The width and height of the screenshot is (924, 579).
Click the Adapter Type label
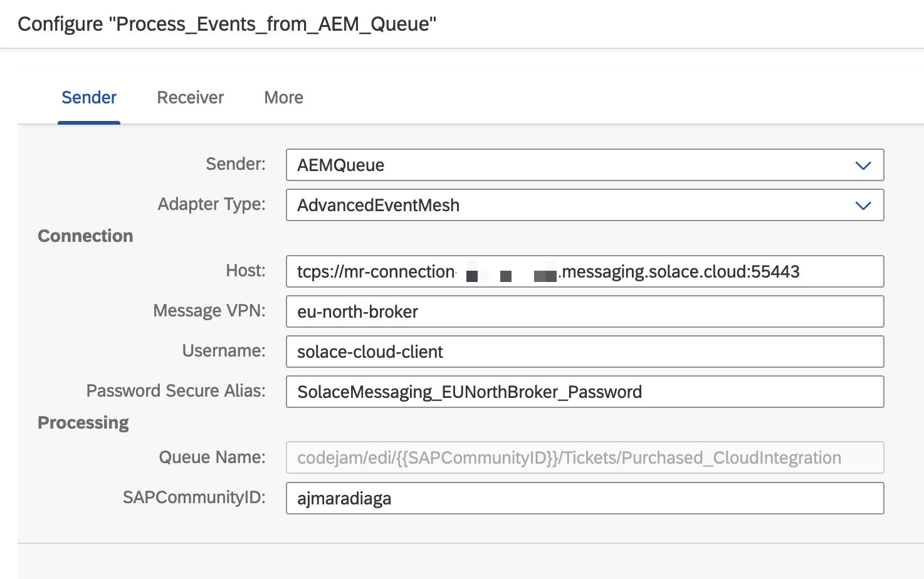click(x=212, y=204)
